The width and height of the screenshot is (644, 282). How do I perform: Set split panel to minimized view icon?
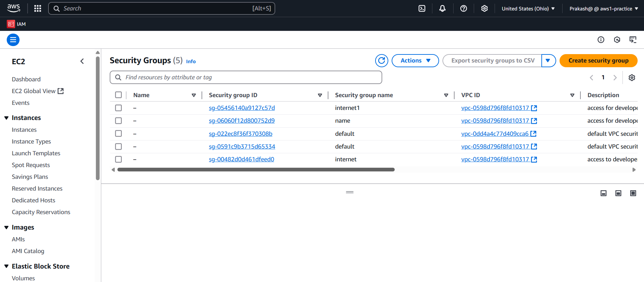[604, 193]
